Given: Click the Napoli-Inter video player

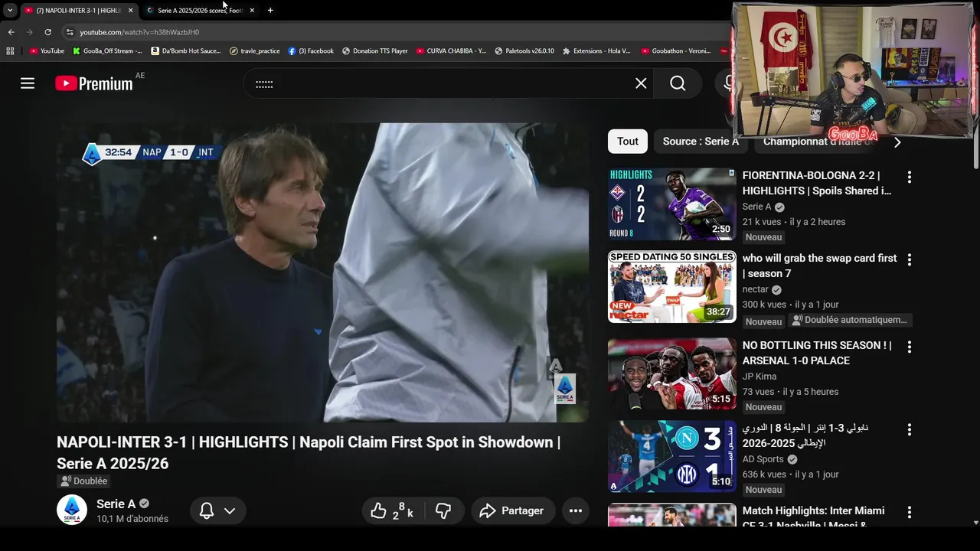Looking at the screenshot, I should (x=322, y=273).
